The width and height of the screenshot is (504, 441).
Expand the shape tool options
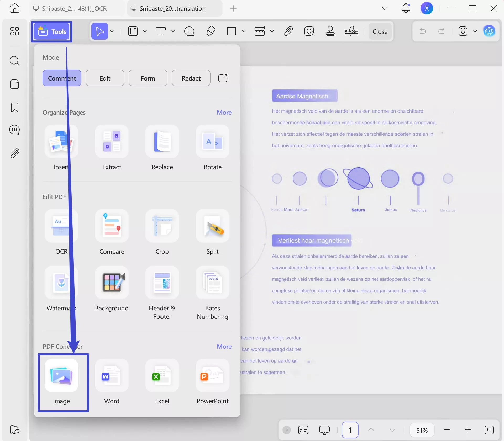click(x=244, y=31)
